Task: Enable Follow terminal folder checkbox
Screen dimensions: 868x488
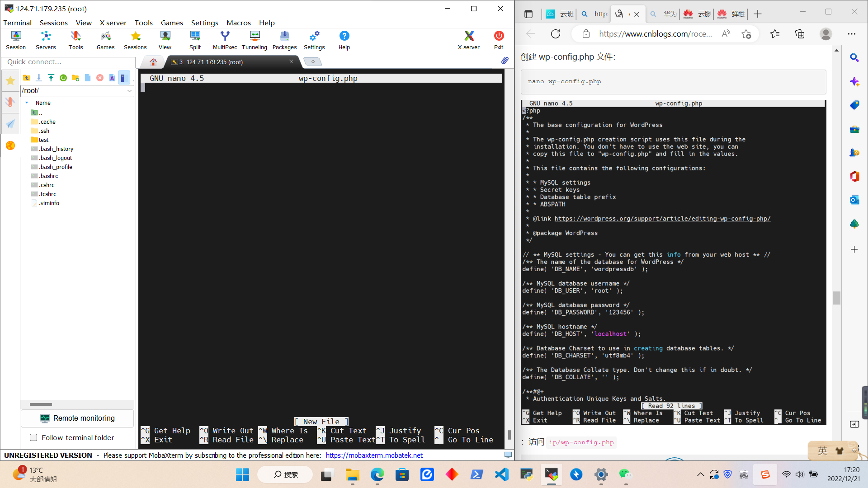Action: point(33,437)
